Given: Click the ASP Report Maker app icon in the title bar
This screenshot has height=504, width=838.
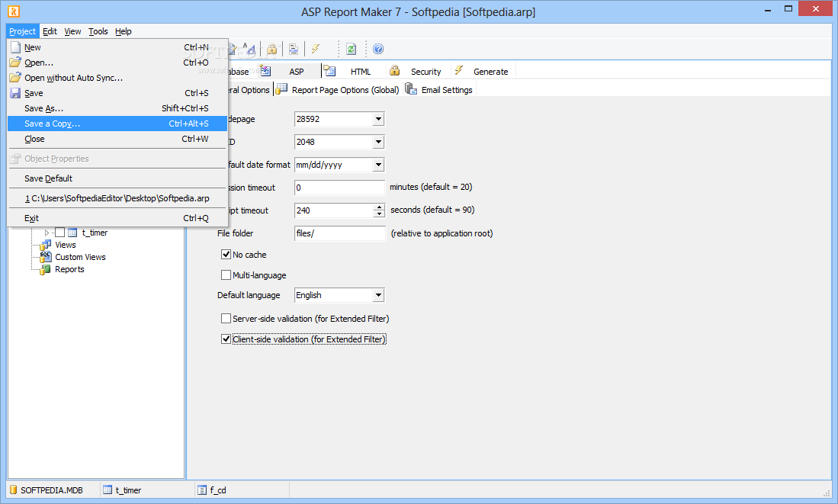Looking at the screenshot, I should (14, 11).
